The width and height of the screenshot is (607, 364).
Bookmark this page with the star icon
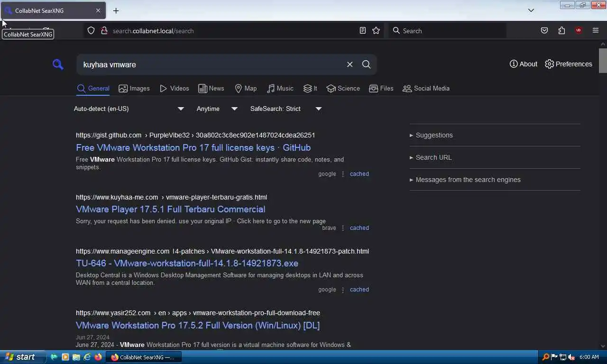(x=376, y=31)
